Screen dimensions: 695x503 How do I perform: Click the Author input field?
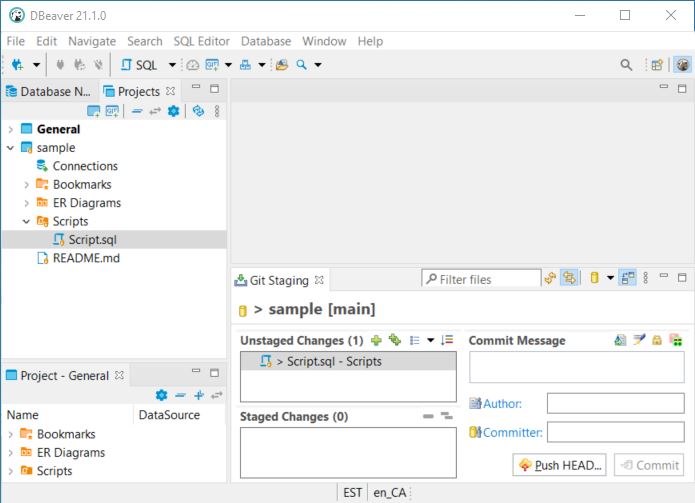(616, 403)
